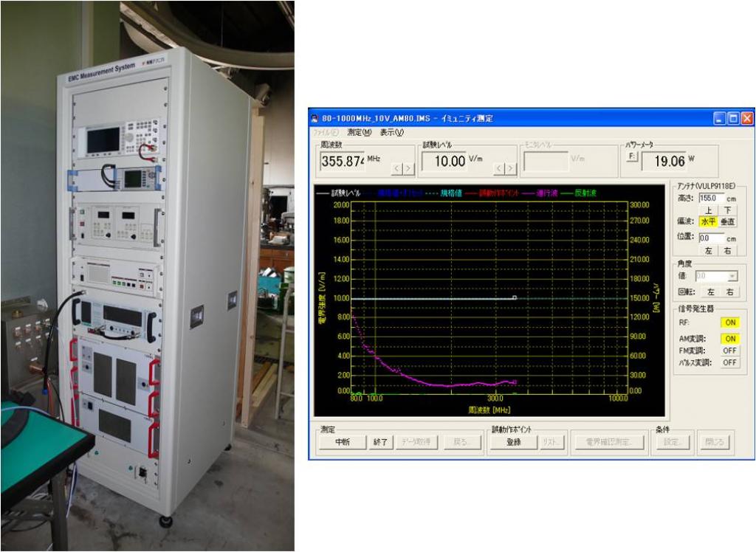The width and height of the screenshot is (756, 552).
Task: Enable FM変調 modulation OFF button
Action: [729, 351]
